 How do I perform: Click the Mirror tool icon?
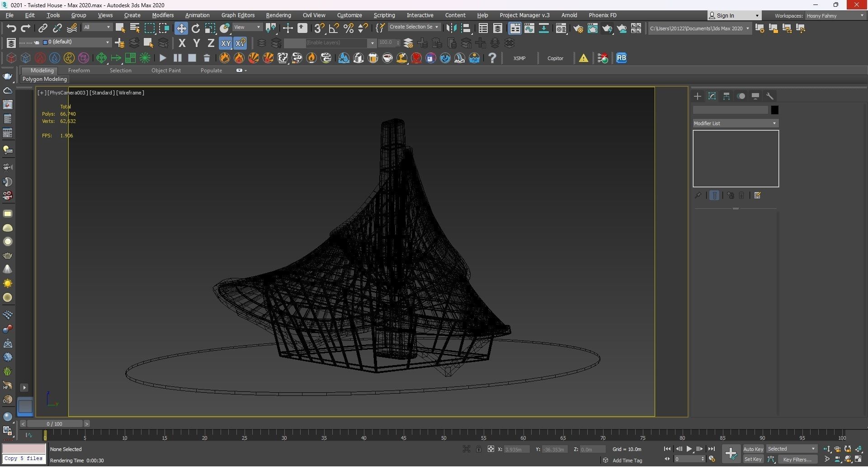pyautogui.click(x=451, y=28)
